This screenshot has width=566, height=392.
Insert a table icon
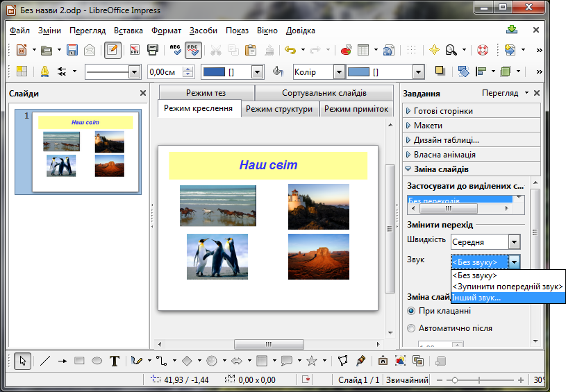pyautogui.click(x=363, y=50)
